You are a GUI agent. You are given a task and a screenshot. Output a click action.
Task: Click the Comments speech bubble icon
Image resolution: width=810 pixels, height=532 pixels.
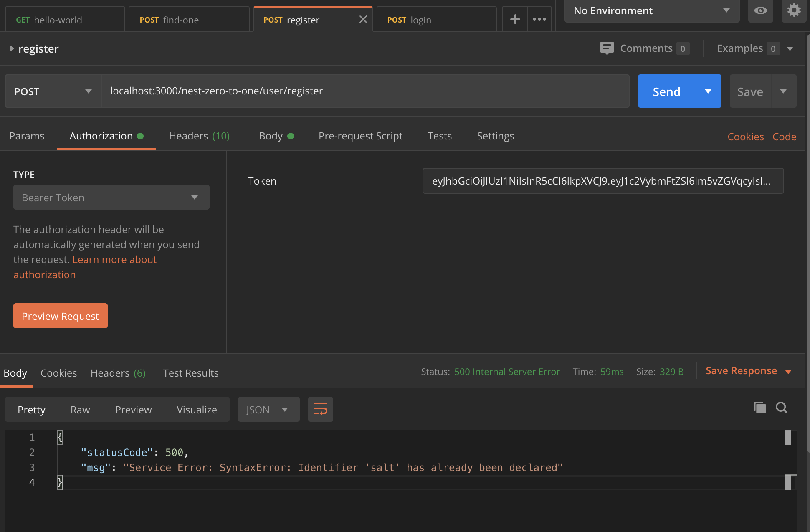coord(607,48)
